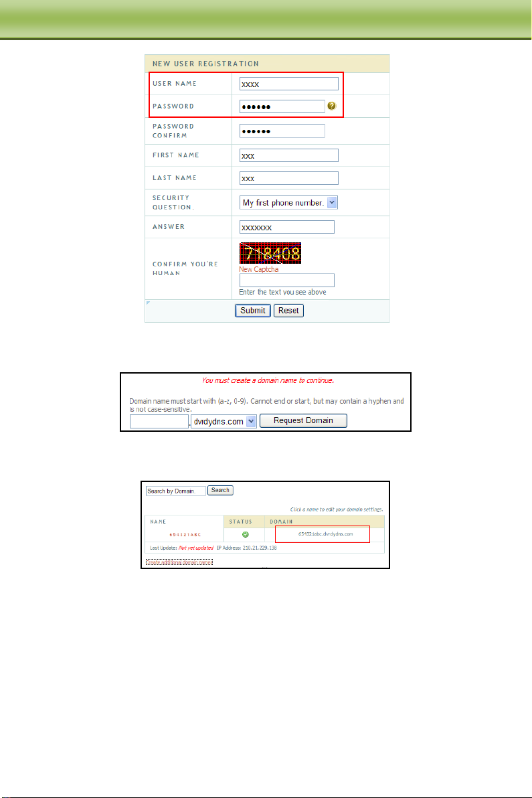This screenshot has height=798, width=532.
Task: Click the Password Confirm field
Action: click(x=282, y=131)
